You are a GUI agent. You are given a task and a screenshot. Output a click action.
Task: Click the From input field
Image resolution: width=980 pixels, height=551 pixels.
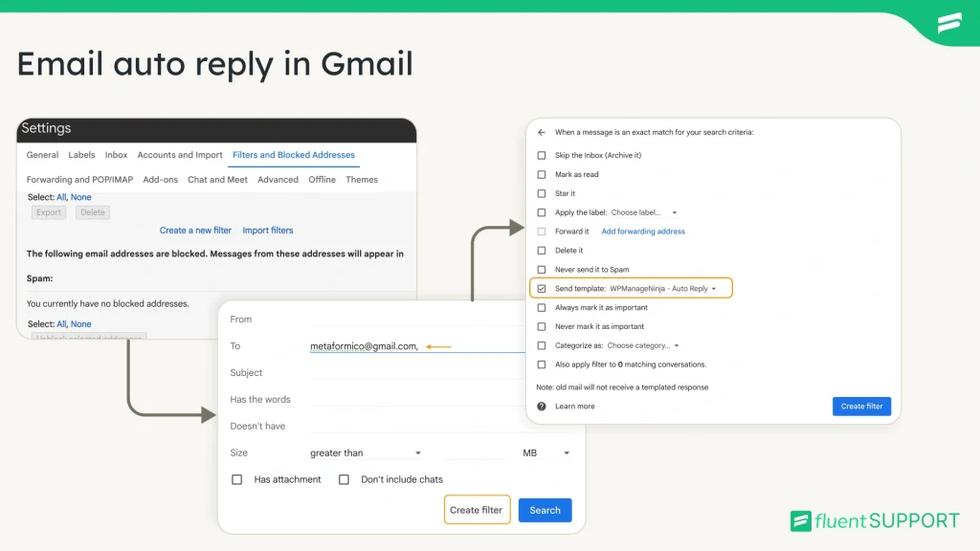(x=417, y=320)
